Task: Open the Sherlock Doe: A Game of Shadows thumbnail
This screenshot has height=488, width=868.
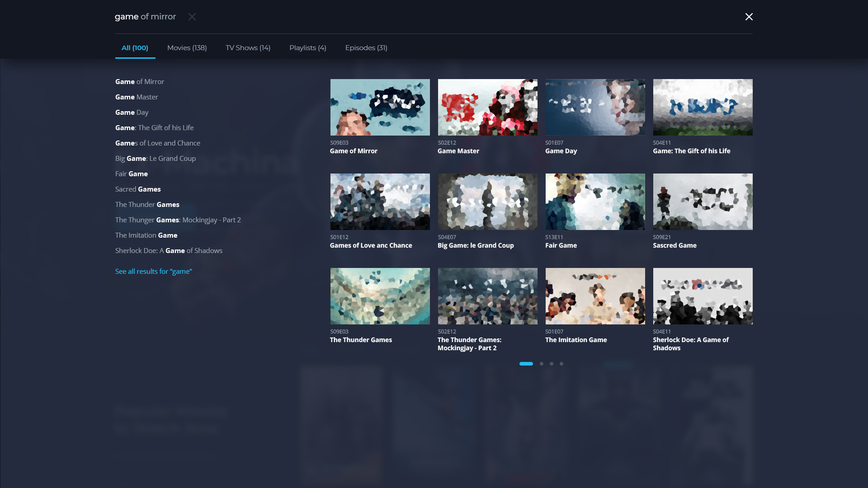Action: [703, 296]
